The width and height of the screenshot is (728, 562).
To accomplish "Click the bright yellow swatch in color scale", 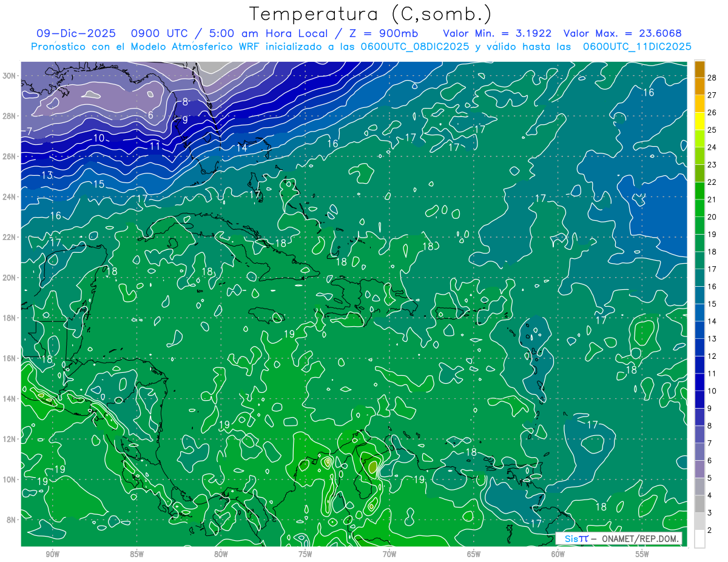I will pyautogui.click(x=699, y=121).
